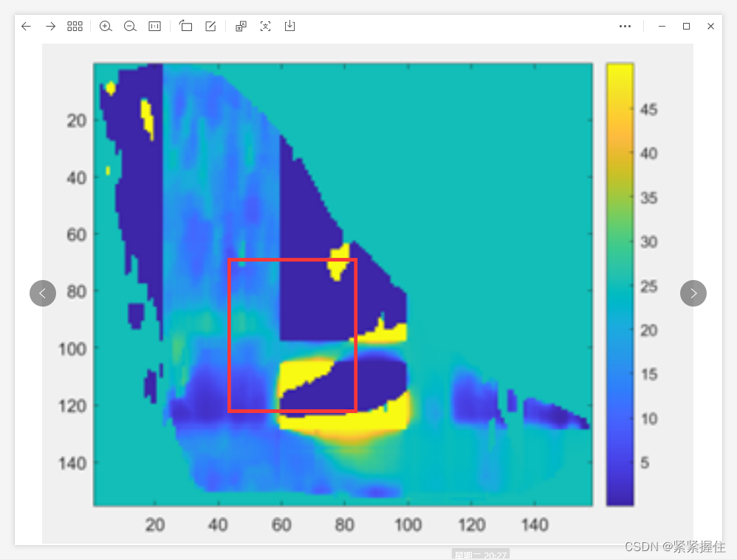Screen dimensions: 737x560
Task: Go forward using the forward arrow
Action: coord(50,26)
